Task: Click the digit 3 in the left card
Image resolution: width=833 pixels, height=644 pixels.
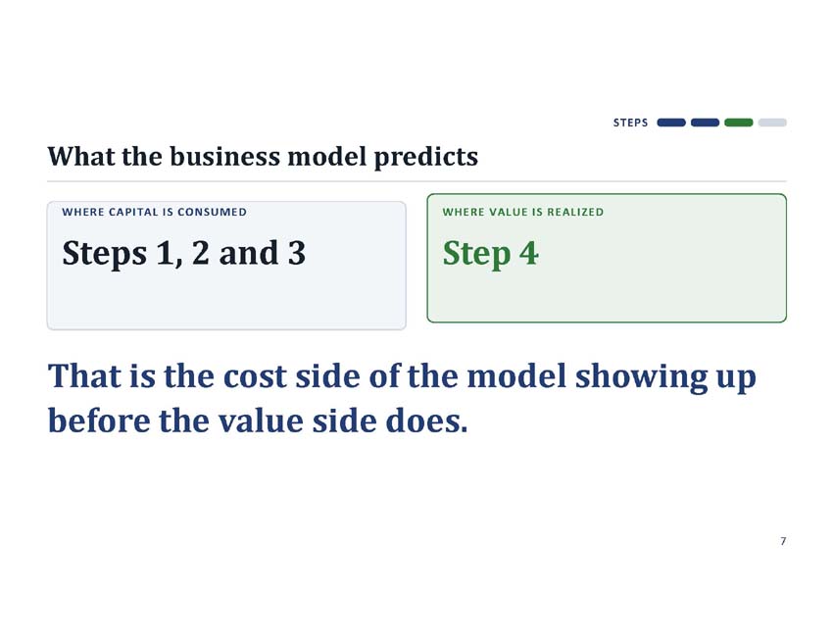Action: (x=296, y=253)
